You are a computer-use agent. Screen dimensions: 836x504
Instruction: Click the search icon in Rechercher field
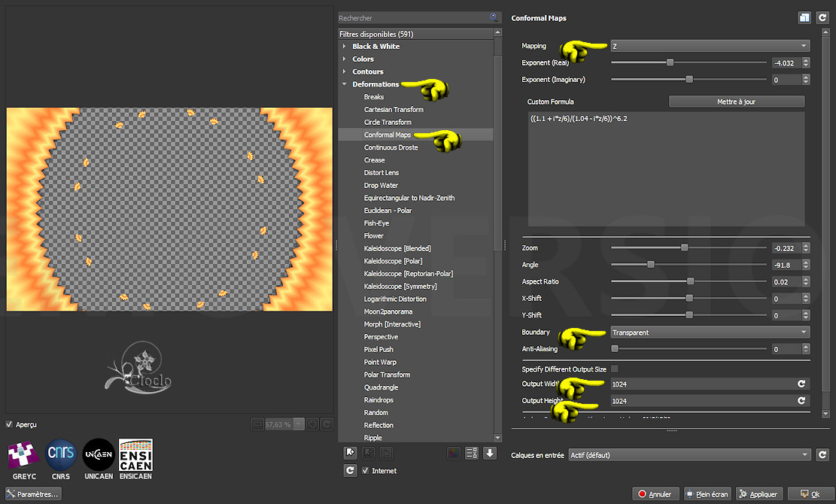pyautogui.click(x=494, y=17)
